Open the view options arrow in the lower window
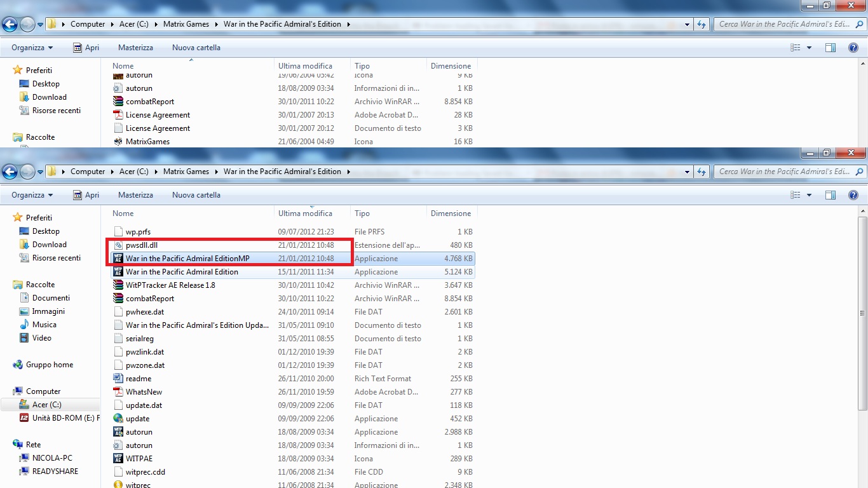This screenshot has width=868, height=488. pos(809,195)
